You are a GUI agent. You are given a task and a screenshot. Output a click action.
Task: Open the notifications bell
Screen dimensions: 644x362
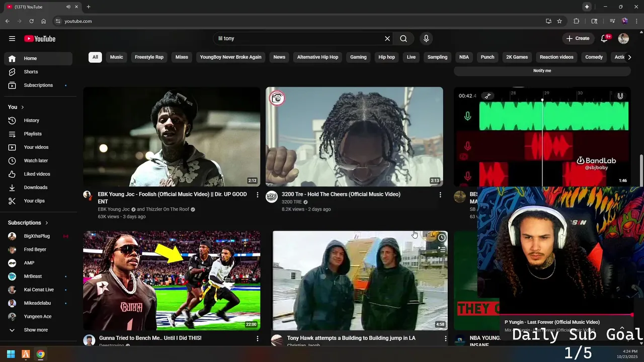(605, 39)
